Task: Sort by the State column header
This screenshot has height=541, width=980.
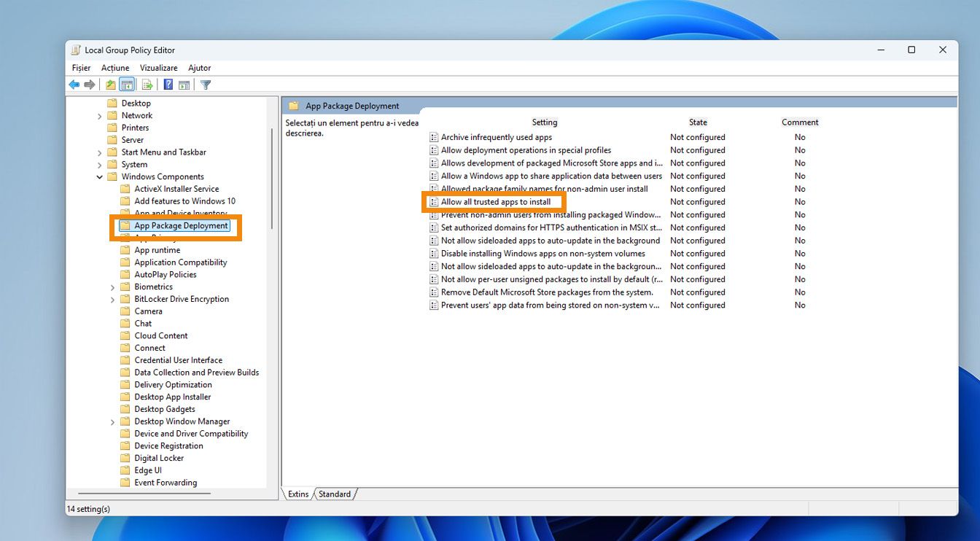Action: (698, 122)
